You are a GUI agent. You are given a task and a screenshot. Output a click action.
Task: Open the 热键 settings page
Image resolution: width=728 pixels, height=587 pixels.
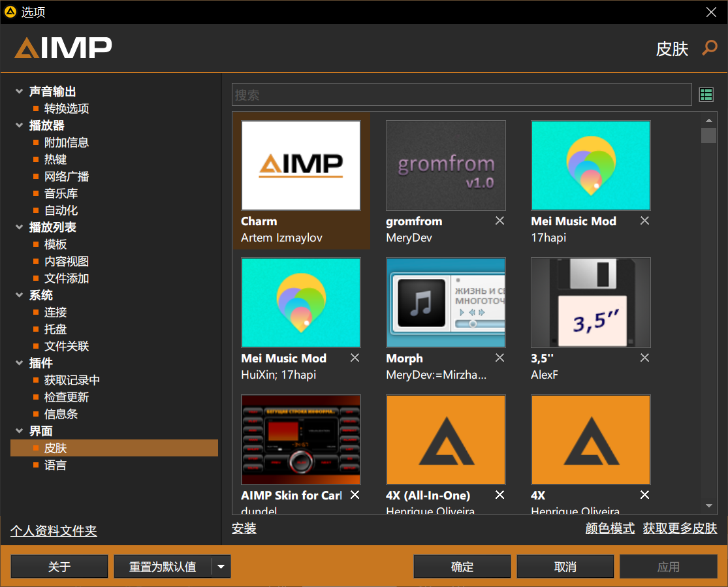point(55,159)
